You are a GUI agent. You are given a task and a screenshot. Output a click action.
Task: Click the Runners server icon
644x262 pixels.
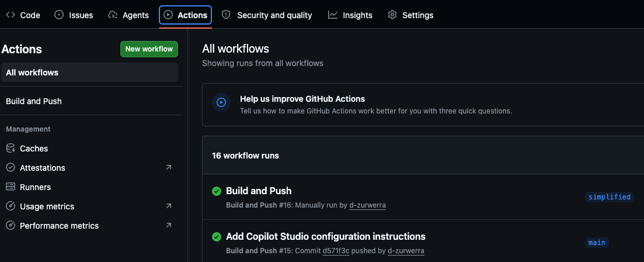pyautogui.click(x=11, y=187)
